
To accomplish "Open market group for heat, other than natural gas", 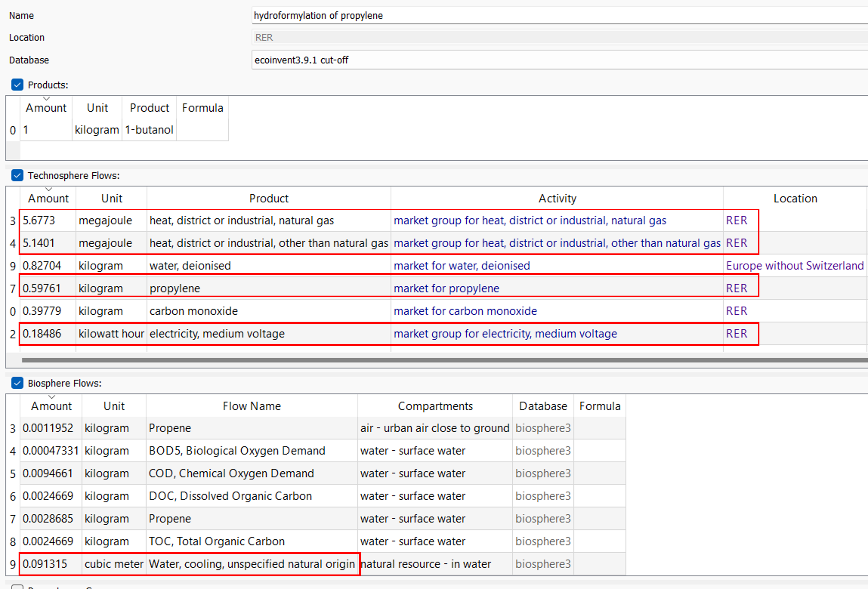I will (557, 243).
